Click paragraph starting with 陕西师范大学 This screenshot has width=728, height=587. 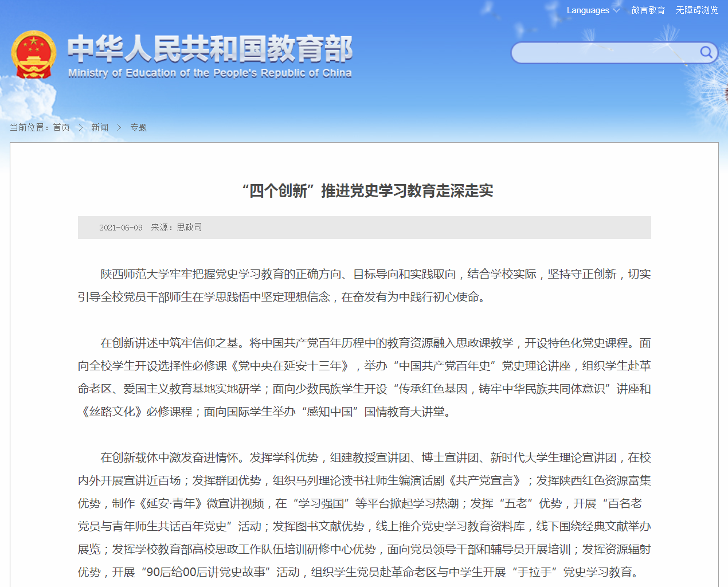pos(364,285)
